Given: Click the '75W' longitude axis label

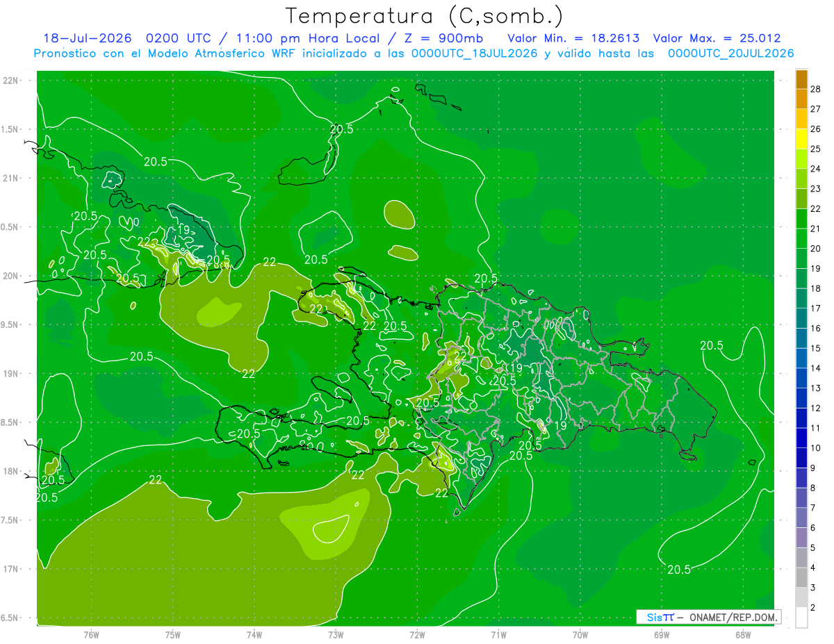Looking at the screenshot, I should [x=173, y=635].
